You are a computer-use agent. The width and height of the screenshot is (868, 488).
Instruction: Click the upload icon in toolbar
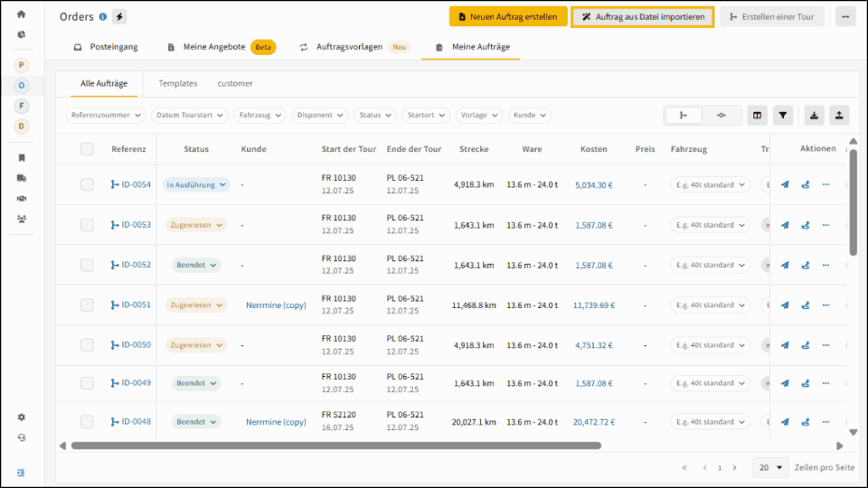839,115
